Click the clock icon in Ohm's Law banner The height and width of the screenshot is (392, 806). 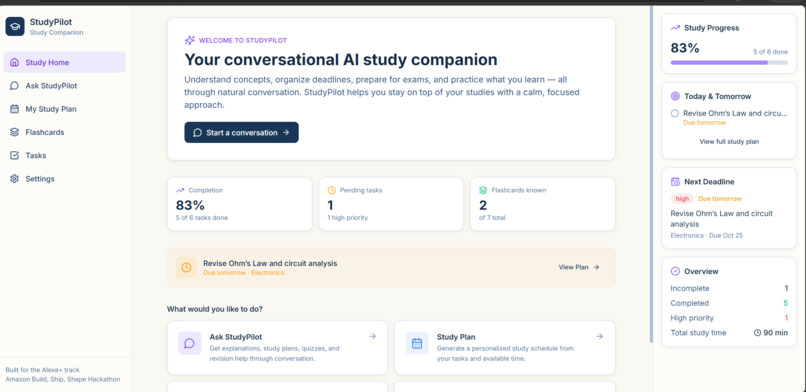(x=186, y=267)
